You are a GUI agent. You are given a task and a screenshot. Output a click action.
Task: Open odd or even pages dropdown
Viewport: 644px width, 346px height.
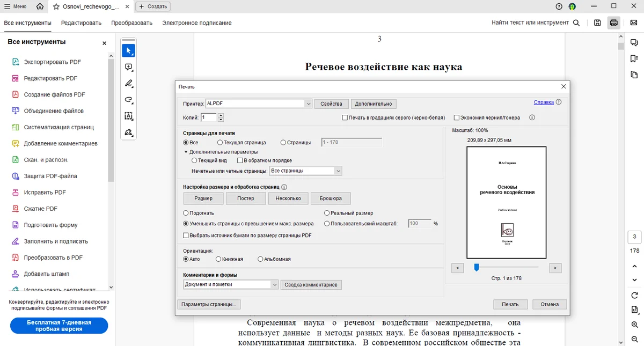(x=305, y=171)
